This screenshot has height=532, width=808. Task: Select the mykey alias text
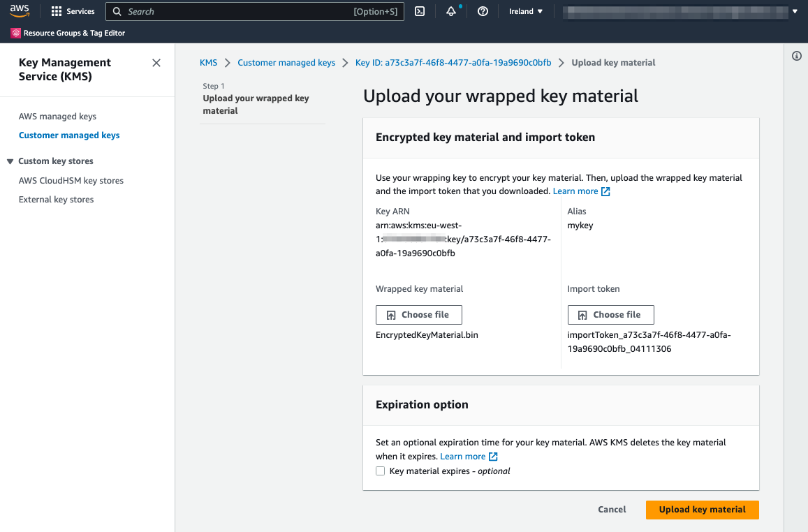pyautogui.click(x=580, y=225)
